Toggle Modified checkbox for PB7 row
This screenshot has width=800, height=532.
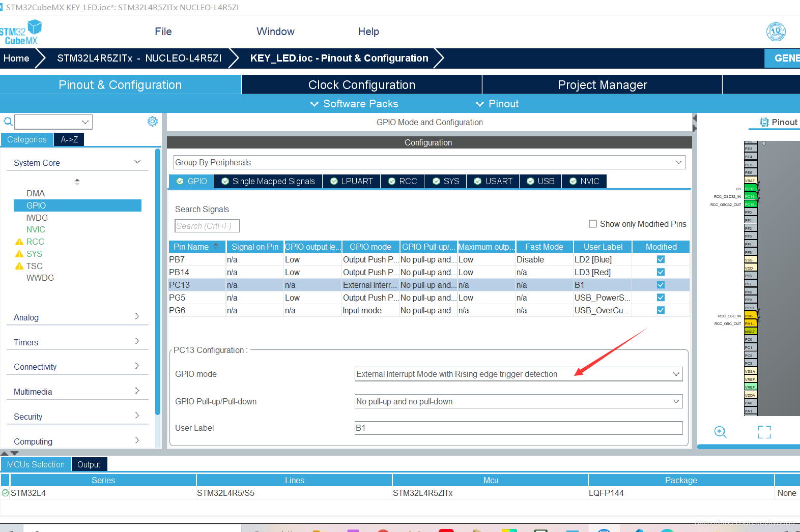[661, 259]
